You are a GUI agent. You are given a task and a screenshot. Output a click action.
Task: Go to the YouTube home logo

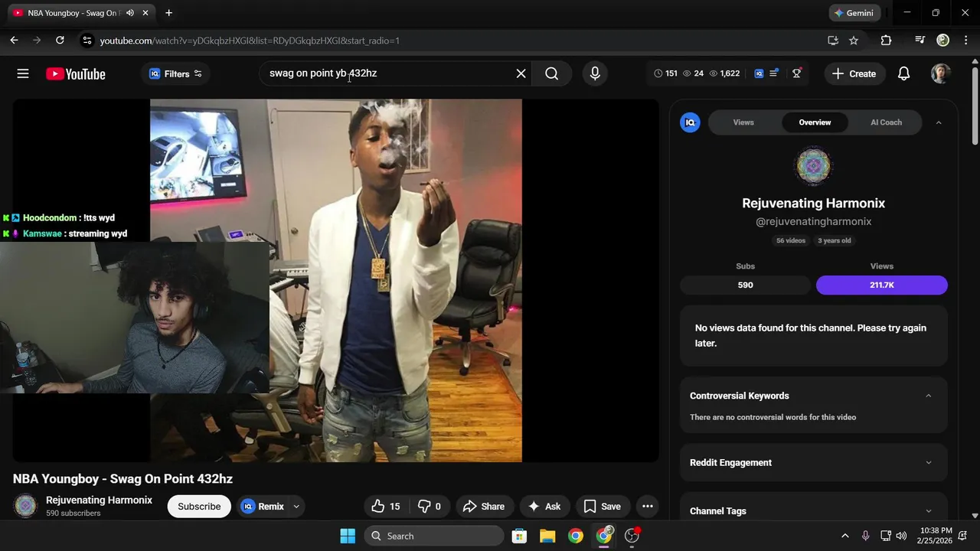75,73
